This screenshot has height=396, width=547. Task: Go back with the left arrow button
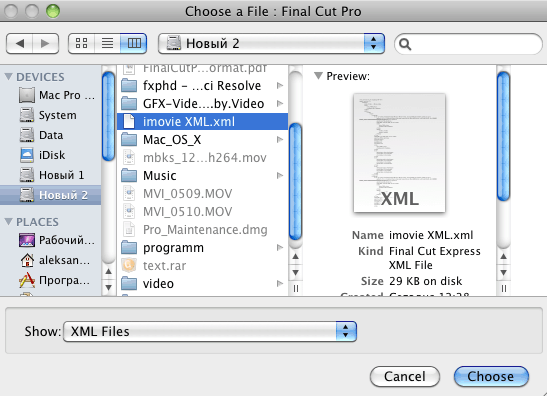pyautogui.click(x=20, y=44)
